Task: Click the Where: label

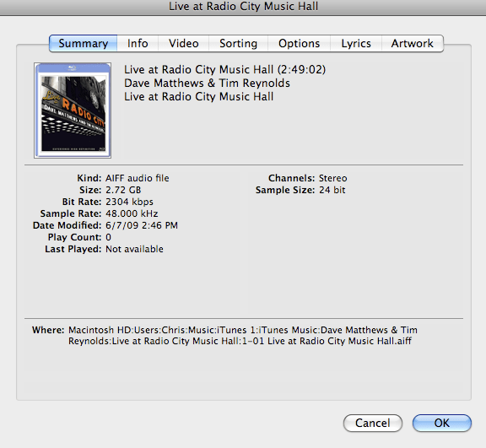Action: 48,330
